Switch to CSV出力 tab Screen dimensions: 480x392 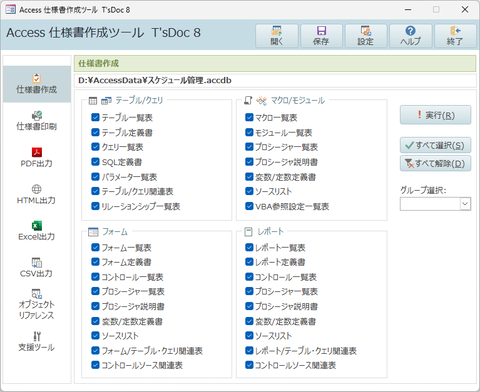(x=37, y=268)
